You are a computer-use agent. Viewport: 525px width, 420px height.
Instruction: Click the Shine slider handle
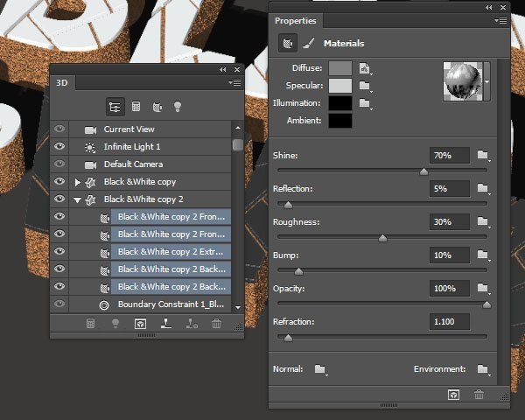(x=423, y=171)
